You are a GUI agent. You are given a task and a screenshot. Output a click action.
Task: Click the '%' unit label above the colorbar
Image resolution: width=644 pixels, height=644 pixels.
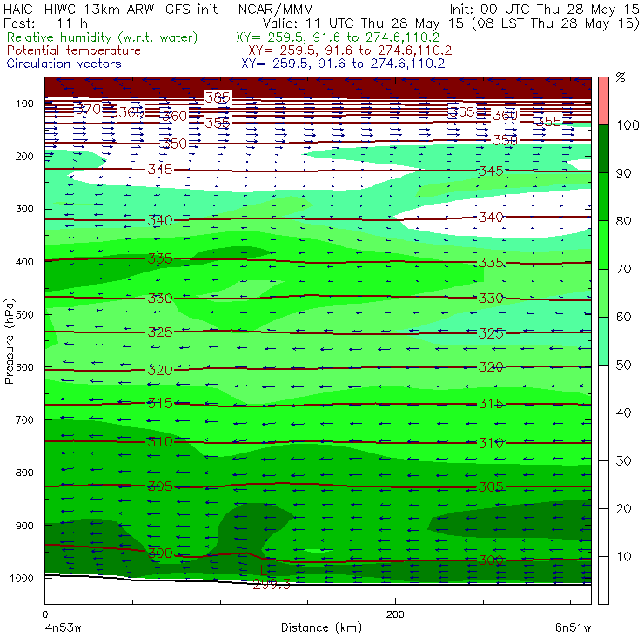pyautogui.click(x=621, y=77)
